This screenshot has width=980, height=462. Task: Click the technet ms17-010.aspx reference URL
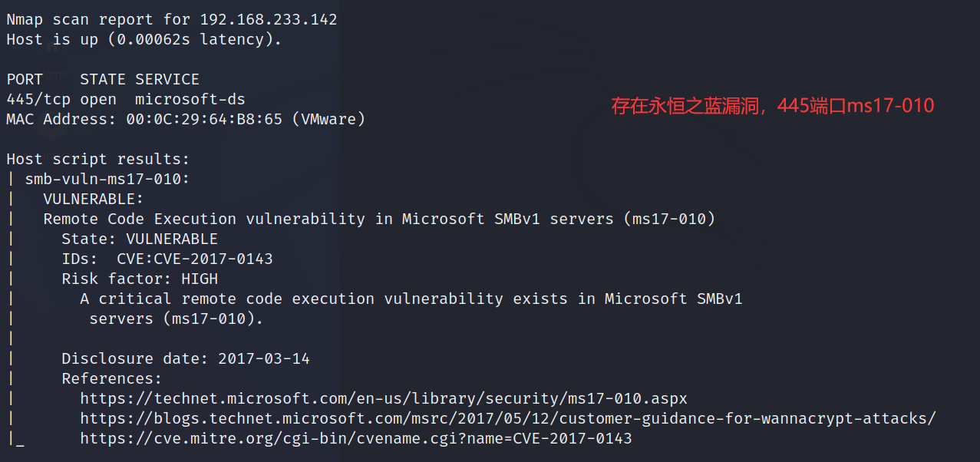click(x=384, y=399)
